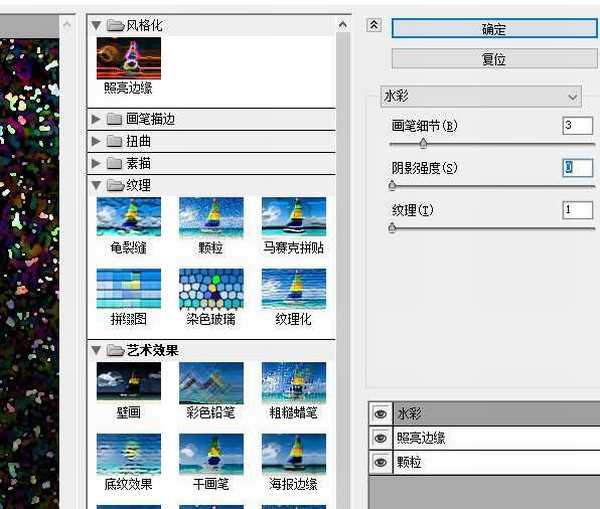600x509 pixels.
Task: Toggle visibility of 照亮边缘 effect layer
Action: pyautogui.click(x=380, y=438)
